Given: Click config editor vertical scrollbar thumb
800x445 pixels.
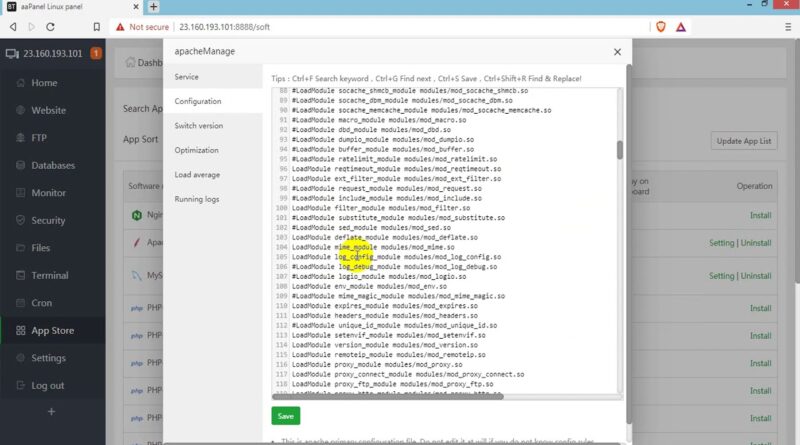Looking at the screenshot, I should pos(620,150).
